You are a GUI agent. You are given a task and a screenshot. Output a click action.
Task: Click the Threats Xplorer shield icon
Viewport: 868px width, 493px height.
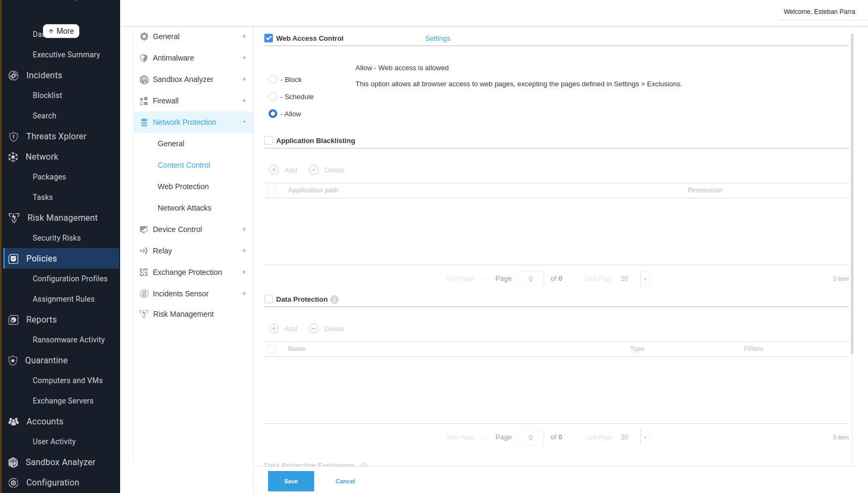[13, 137]
